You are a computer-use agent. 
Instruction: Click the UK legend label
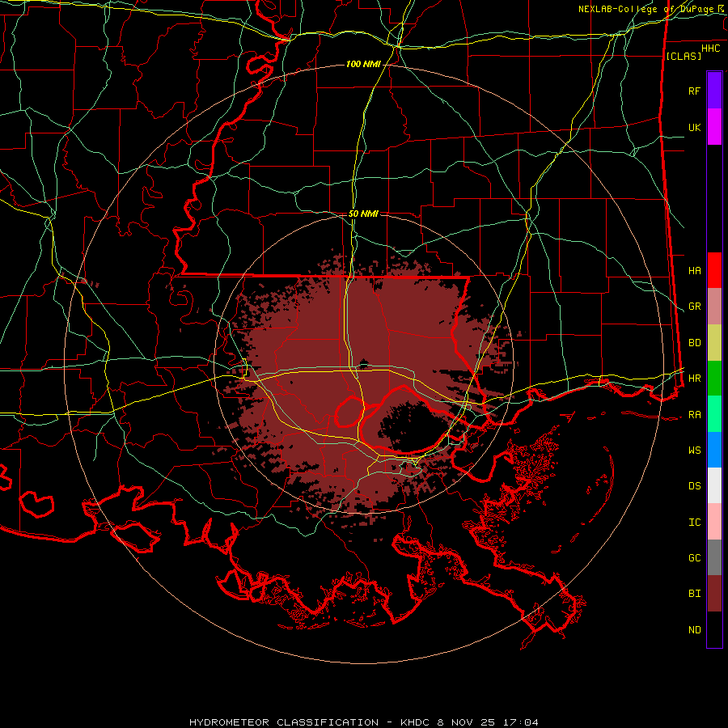pyautogui.click(x=694, y=127)
